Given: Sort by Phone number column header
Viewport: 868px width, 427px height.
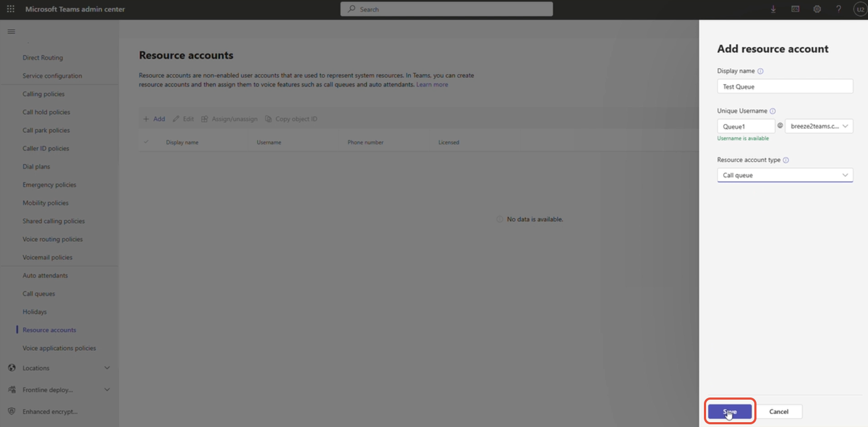Looking at the screenshot, I should coord(365,143).
